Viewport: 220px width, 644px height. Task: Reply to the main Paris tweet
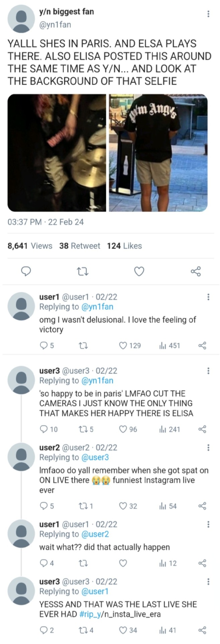[26, 271]
